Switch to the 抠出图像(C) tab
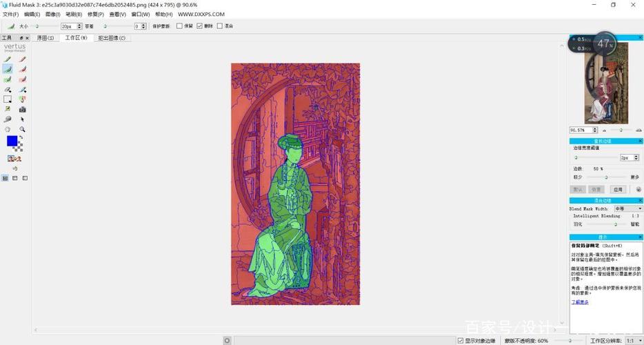644x345 pixels. [x=112, y=38]
